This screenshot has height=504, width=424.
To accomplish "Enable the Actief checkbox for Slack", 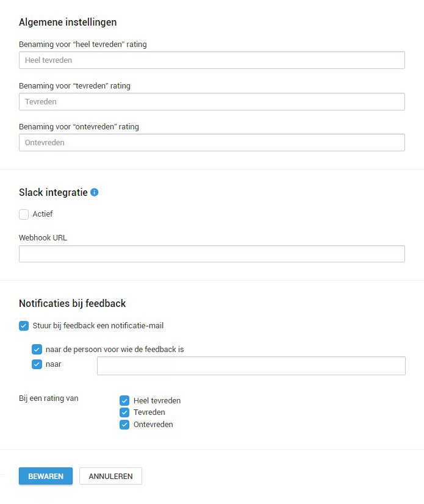I will [24, 214].
